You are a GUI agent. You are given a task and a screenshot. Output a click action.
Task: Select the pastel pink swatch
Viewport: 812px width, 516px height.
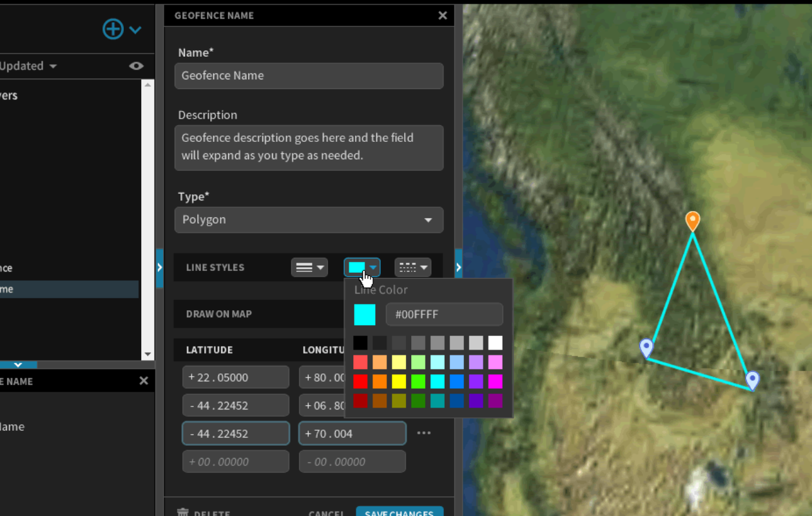click(x=496, y=362)
